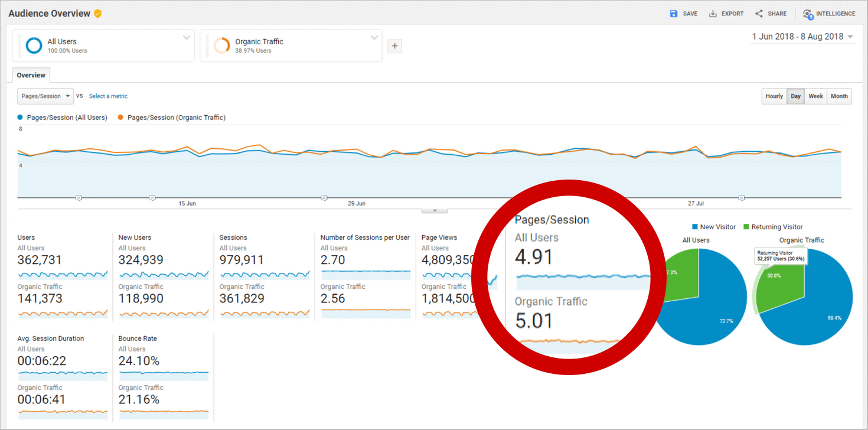Click the All Users segment donut icon
Screen dimensions: 868x430
34,45
